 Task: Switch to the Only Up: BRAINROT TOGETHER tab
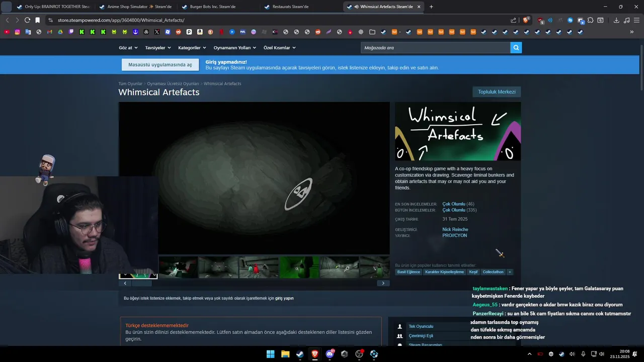pos(53,7)
